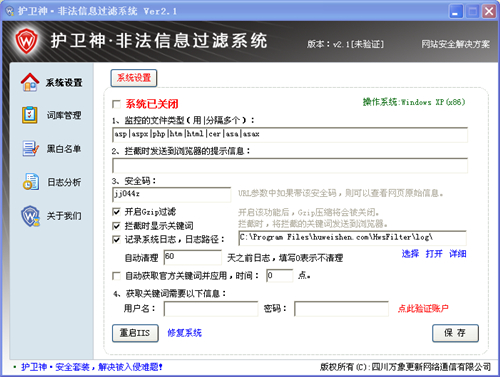Uncheck 拦截时显示关键词 checkbox
This screenshot has width=500, height=377.
pos(116,226)
